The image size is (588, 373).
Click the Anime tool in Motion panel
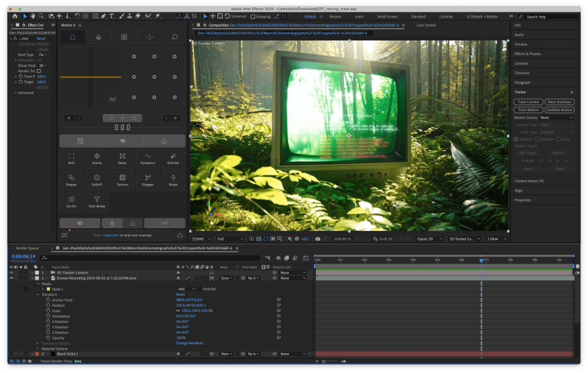(x=97, y=159)
